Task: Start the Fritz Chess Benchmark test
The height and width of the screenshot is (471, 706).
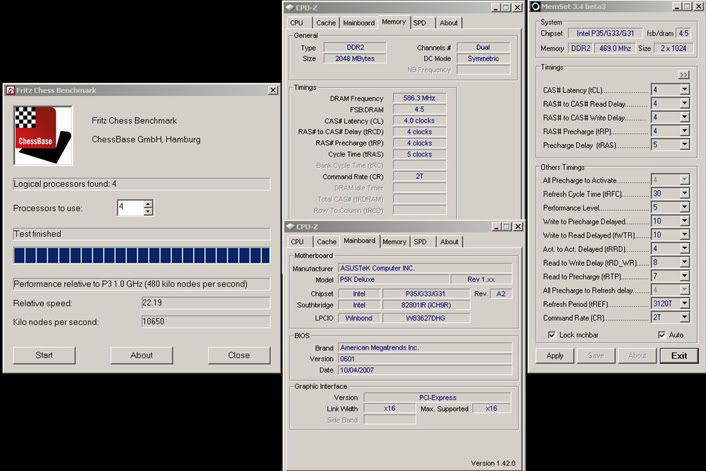Action: click(x=44, y=355)
